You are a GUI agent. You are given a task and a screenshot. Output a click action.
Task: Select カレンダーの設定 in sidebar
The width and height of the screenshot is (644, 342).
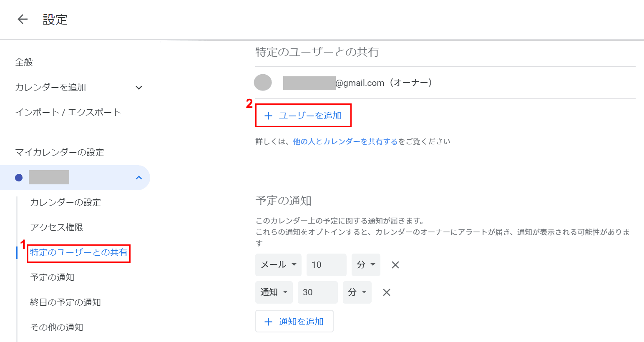coord(65,202)
